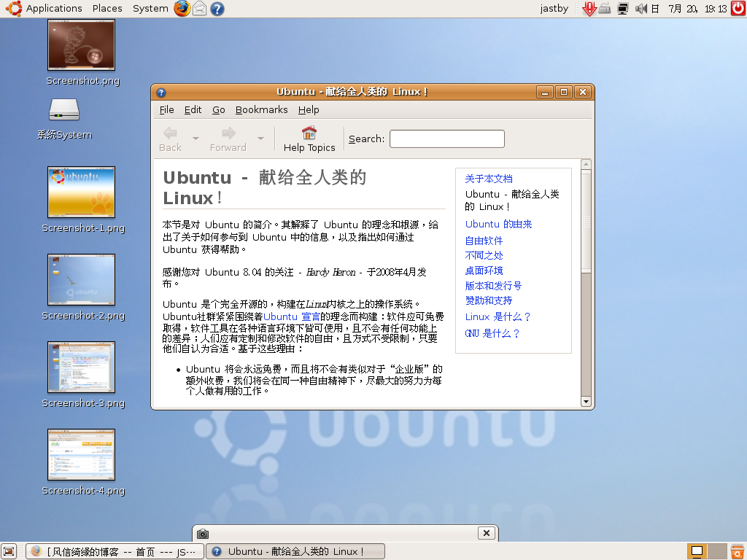Open Screenshot-1.png desktop thumbnail

81,192
